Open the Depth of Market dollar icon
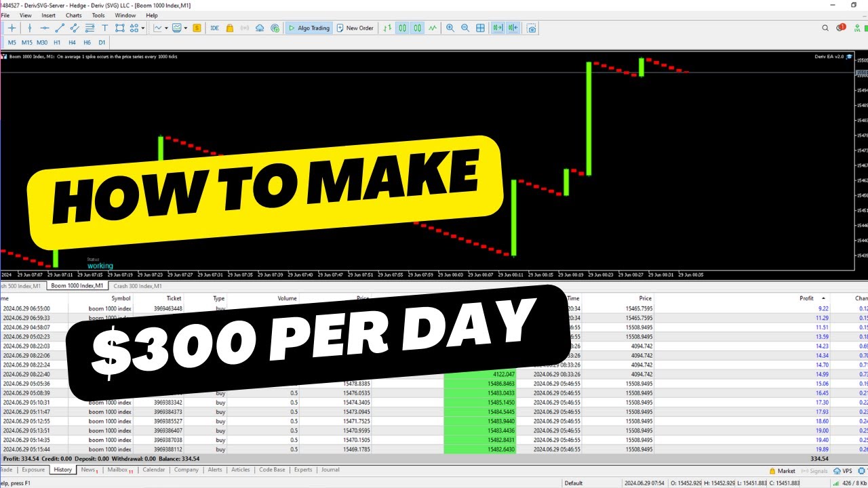This screenshot has width=868, height=488. coord(197,28)
